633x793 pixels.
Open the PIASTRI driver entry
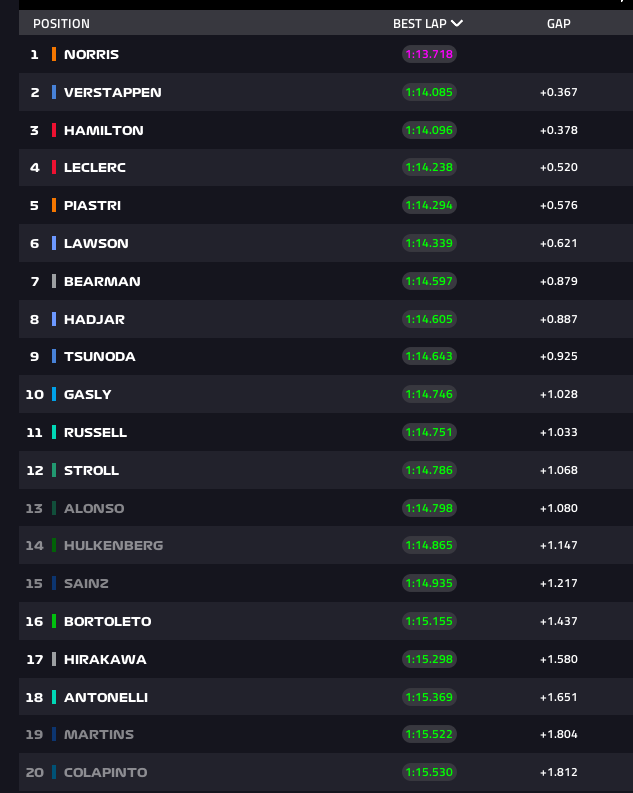pyautogui.click(x=92, y=206)
